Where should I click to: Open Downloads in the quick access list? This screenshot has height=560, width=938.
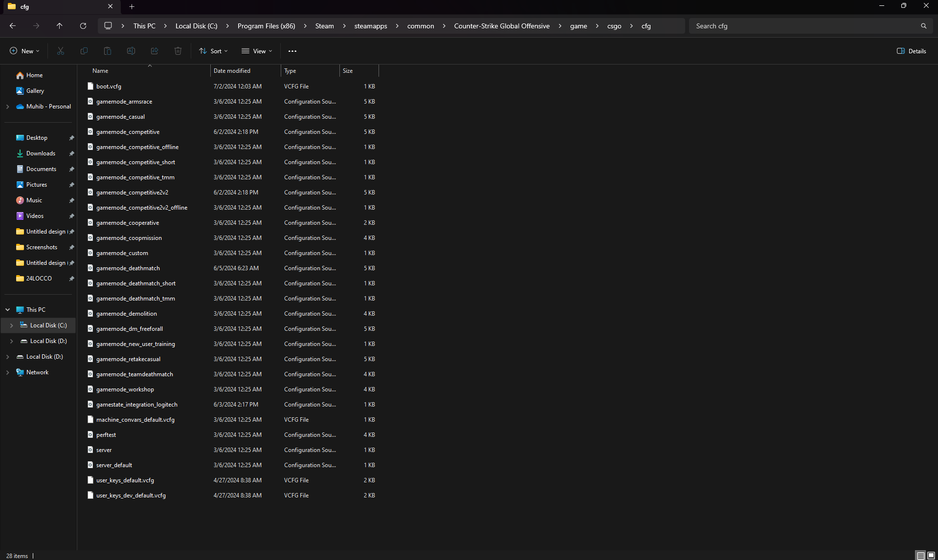click(x=41, y=153)
